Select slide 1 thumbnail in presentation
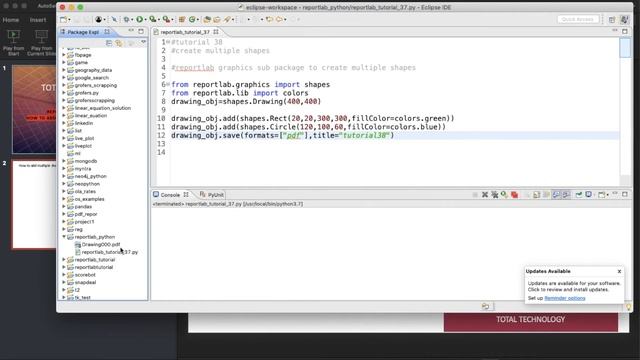The width and height of the screenshot is (640, 360). [34, 109]
